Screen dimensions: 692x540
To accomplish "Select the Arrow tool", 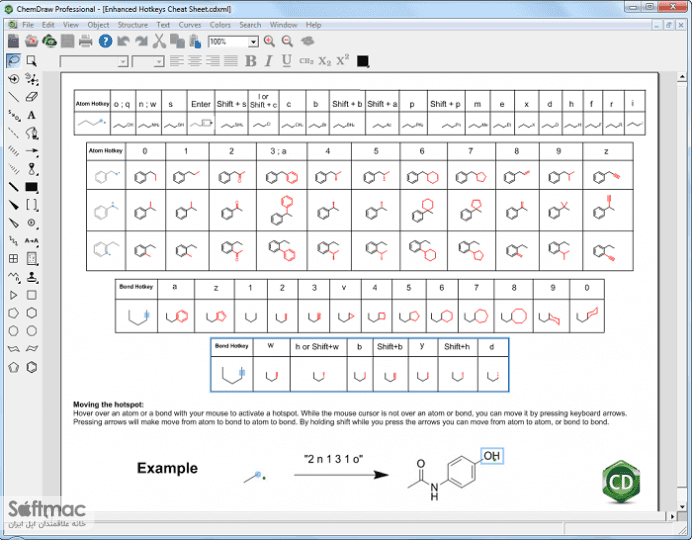I will tap(31, 151).
